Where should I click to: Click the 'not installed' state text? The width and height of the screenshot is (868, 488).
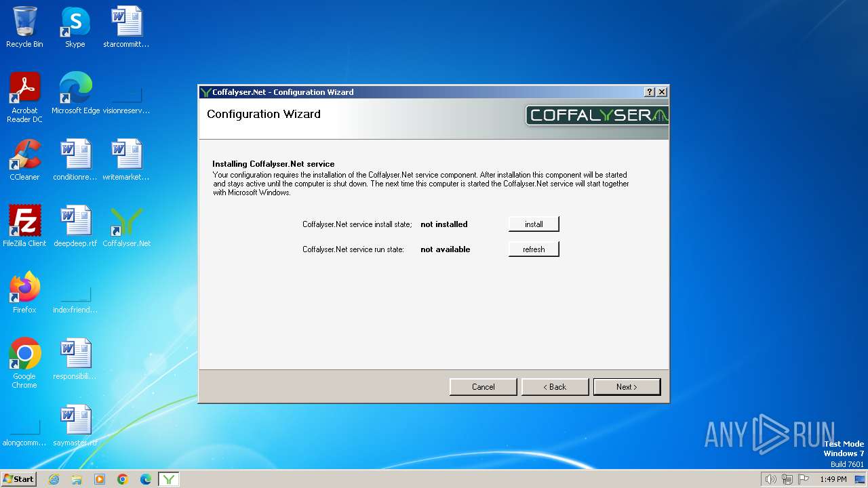pos(444,224)
